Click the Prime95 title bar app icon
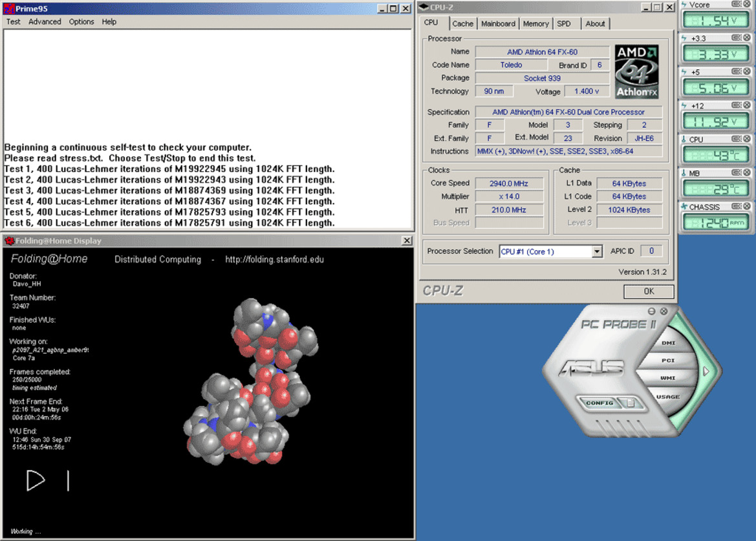Viewport: 756px width, 541px height. (x=8, y=8)
